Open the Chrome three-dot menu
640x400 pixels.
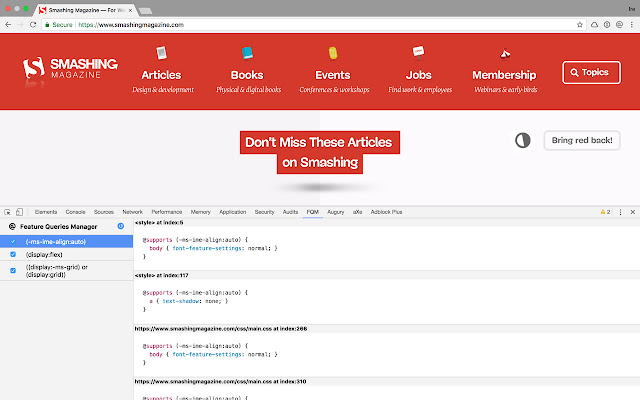pos(631,25)
